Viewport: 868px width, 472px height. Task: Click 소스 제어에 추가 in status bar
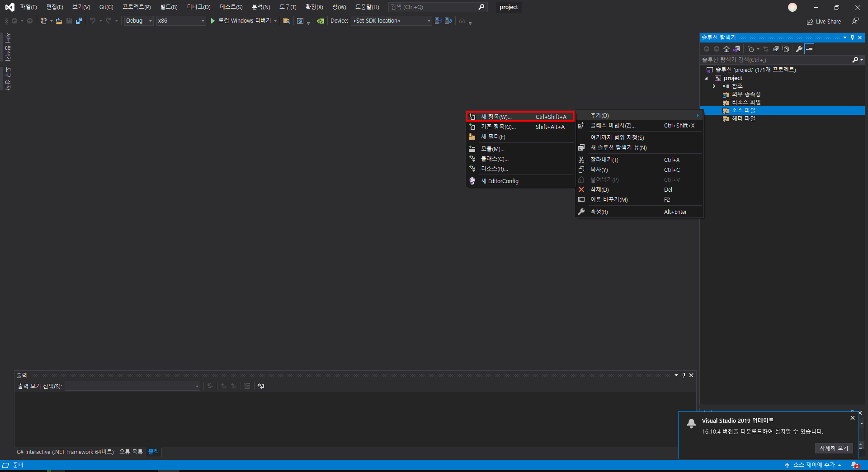point(814,465)
